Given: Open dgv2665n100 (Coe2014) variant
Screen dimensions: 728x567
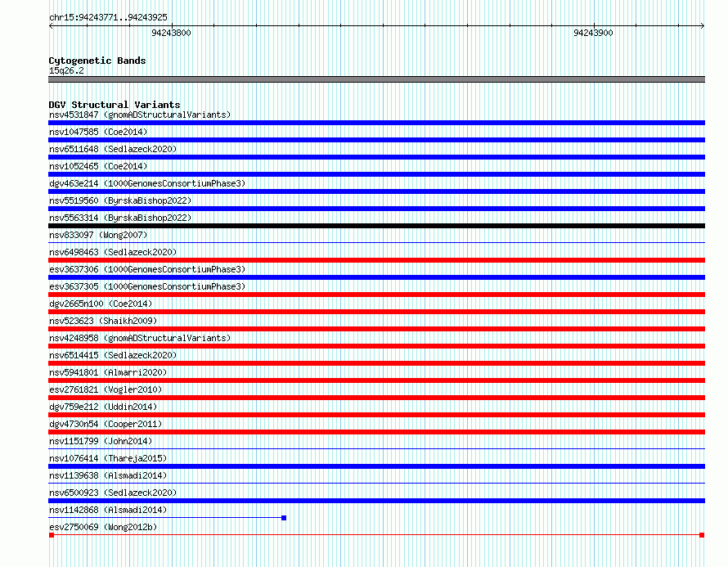Looking at the screenshot, I should coord(101,304).
